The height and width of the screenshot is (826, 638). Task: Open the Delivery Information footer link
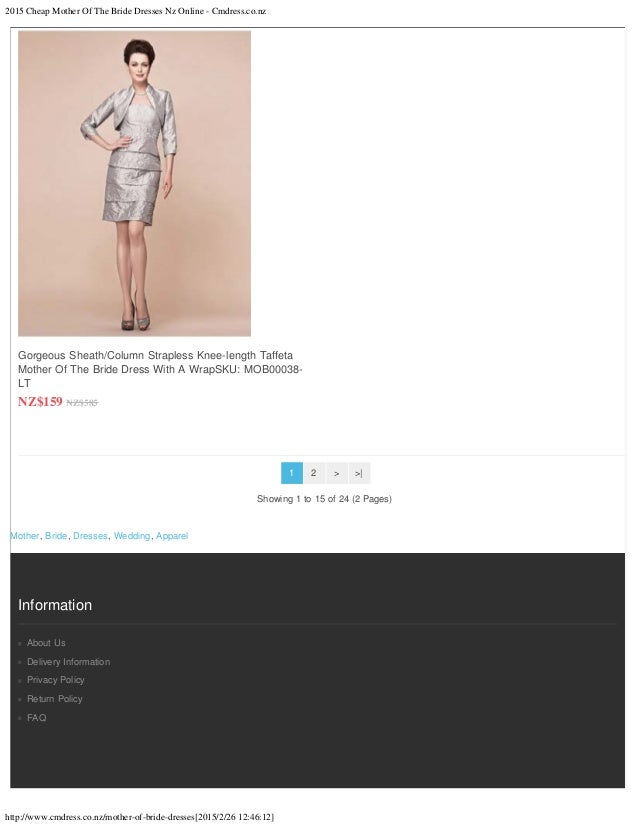tap(68, 662)
